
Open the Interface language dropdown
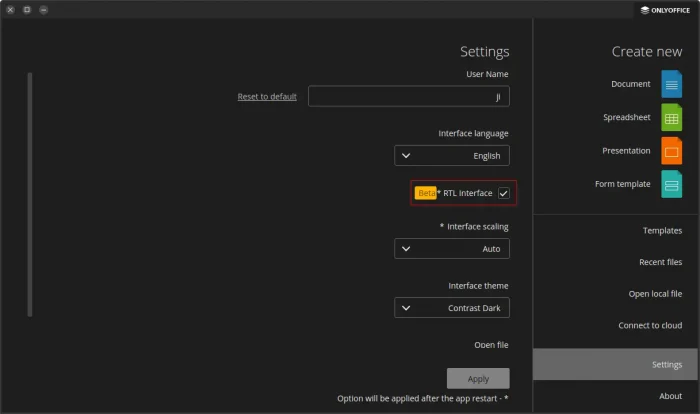pyautogui.click(x=452, y=156)
